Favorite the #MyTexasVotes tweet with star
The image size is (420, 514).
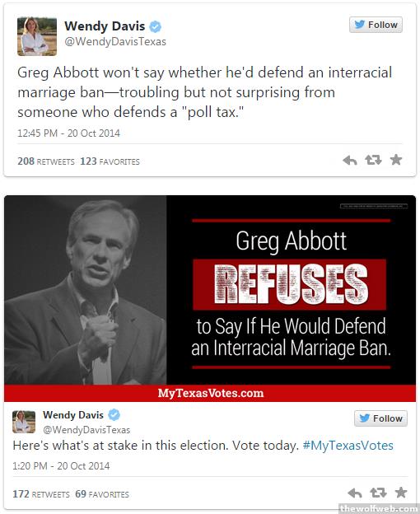click(x=401, y=492)
